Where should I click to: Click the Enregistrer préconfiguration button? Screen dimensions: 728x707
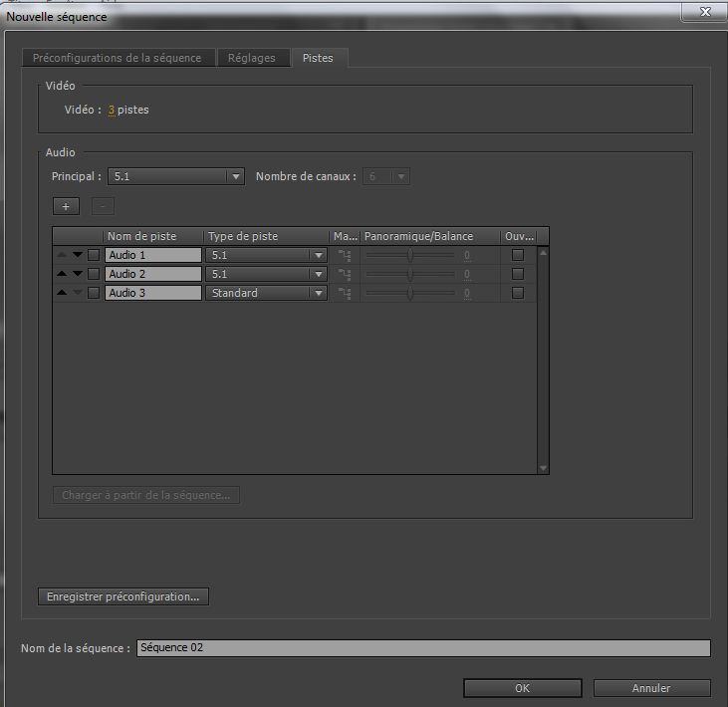tap(123, 596)
